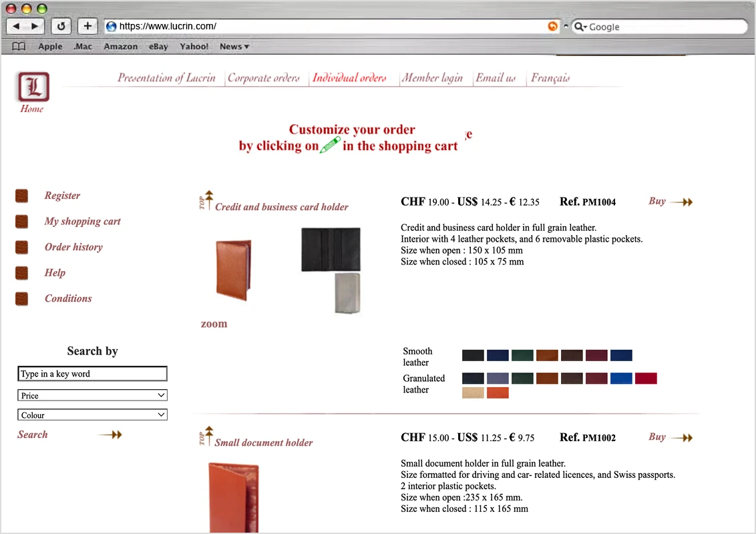Image resolution: width=756 pixels, height=534 pixels.
Task: Select orange granulated leather swatch in second row
Action: click(498, 392)
